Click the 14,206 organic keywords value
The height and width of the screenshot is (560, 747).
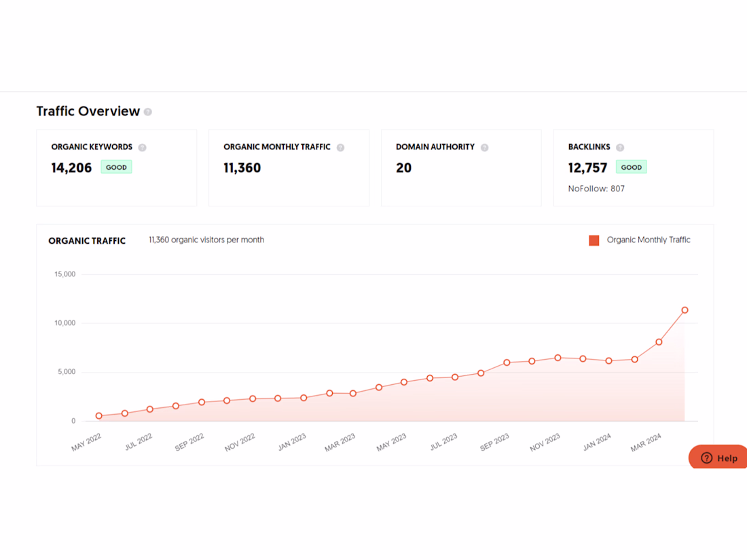(x=71, y=168)
